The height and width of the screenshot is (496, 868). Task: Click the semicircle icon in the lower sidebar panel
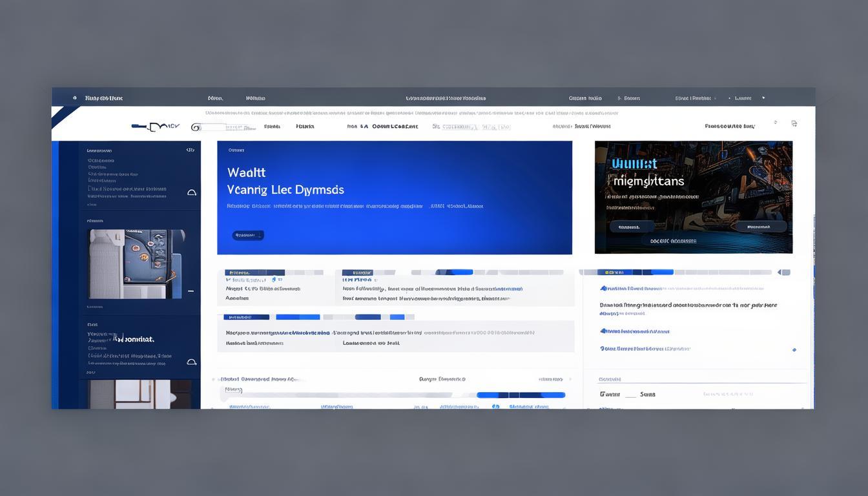[191, 362]
